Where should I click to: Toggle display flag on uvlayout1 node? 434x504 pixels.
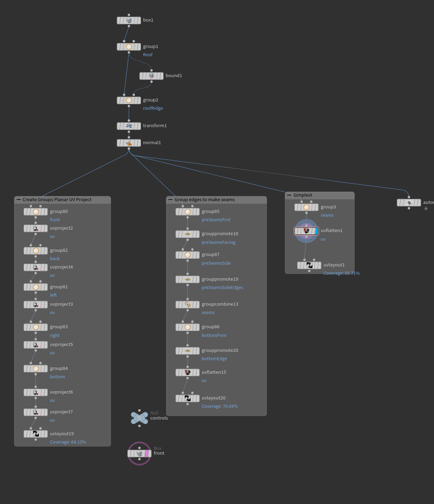pyautogui.click(x=319, y=265)
